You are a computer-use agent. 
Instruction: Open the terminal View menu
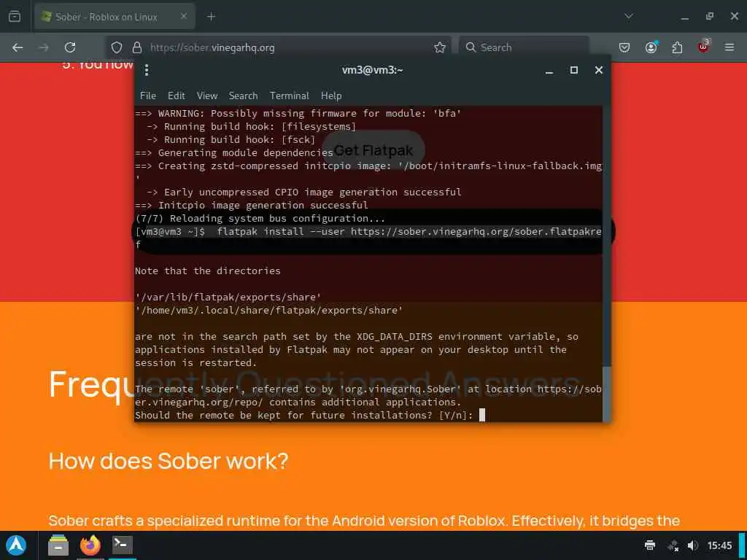pyautogui.click(x=207, y=96)
